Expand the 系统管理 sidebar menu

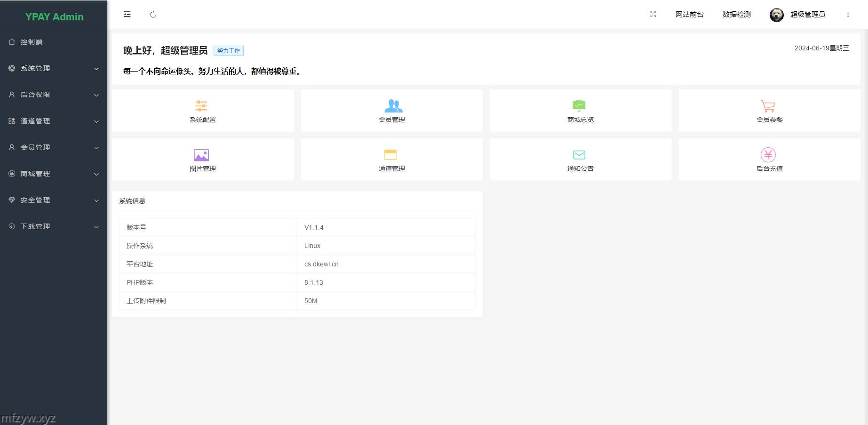(54, 68)
